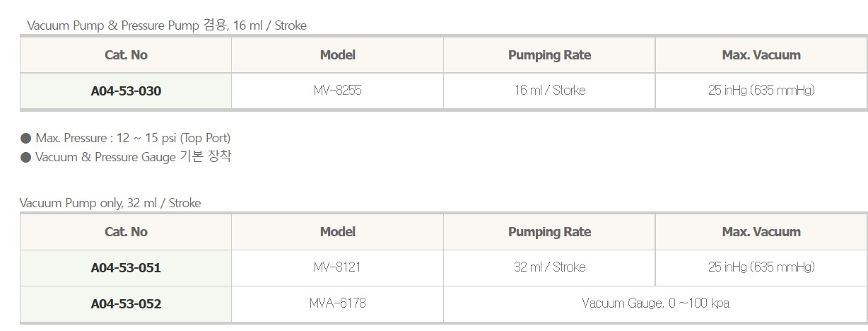Click the Vacuum Pump & Pressure Pump title
The height and width of the screenshot is (331, 868).
(167, 25)
